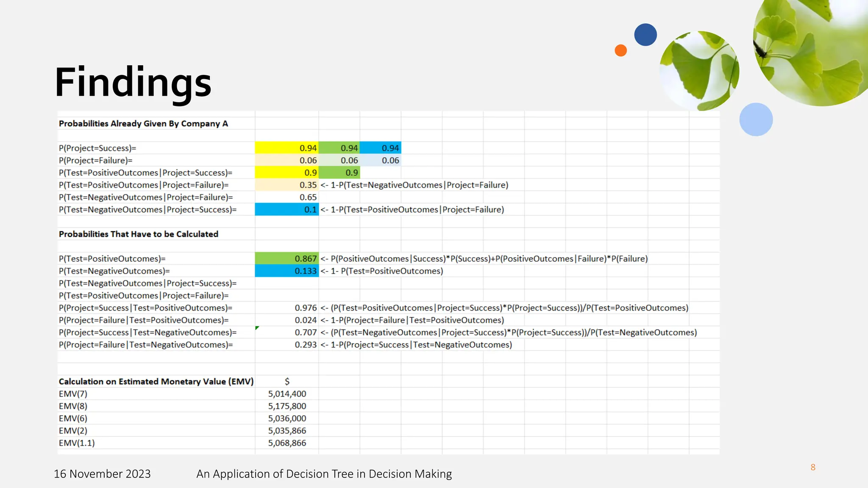Click the Calculation on Estimated Monetary Value heading
The image size is (868, 488).
(x=156, y=381)
